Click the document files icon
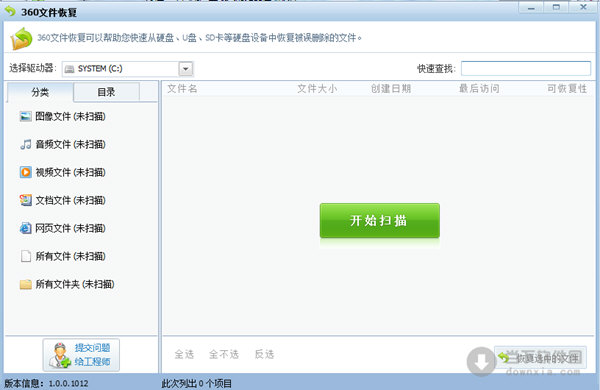Image resolution: width=600 pixels, height=390 pixels. [25, 200]
